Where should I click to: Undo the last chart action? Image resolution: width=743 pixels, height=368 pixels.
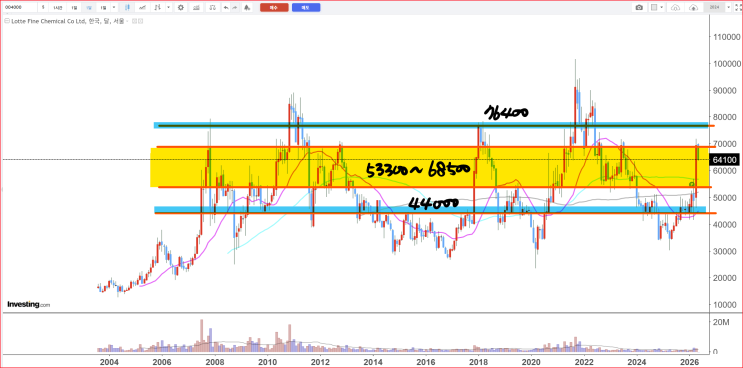226,7
